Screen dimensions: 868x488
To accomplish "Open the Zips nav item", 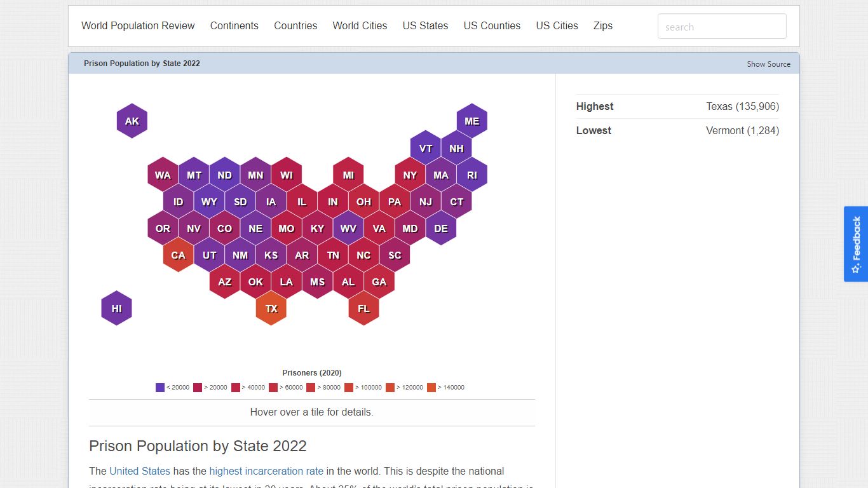I will (x=603, y=26).
